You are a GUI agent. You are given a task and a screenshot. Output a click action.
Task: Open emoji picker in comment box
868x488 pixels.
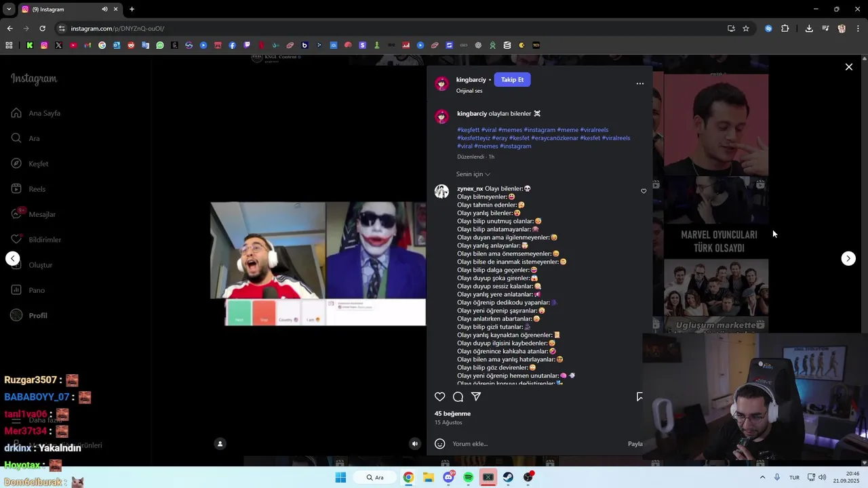(x=439, y=444)
